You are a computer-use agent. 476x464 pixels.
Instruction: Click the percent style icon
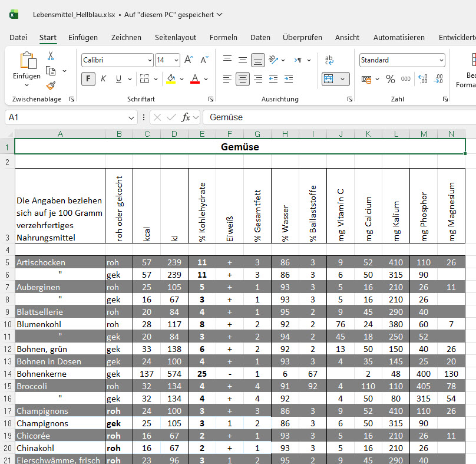(390, 79)
